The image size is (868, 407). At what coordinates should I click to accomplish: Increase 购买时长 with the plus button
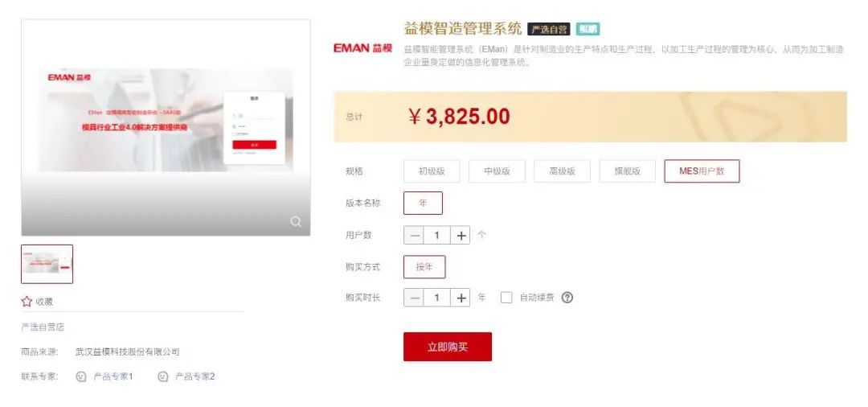click(x=461, y=298)
